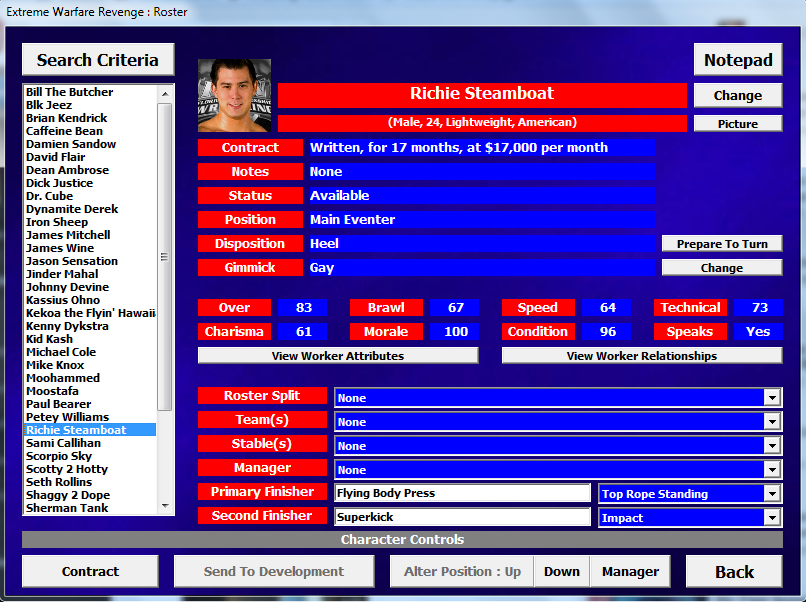Click the Back button
This screenshot has height=602, width=806.
click(734, 571)
